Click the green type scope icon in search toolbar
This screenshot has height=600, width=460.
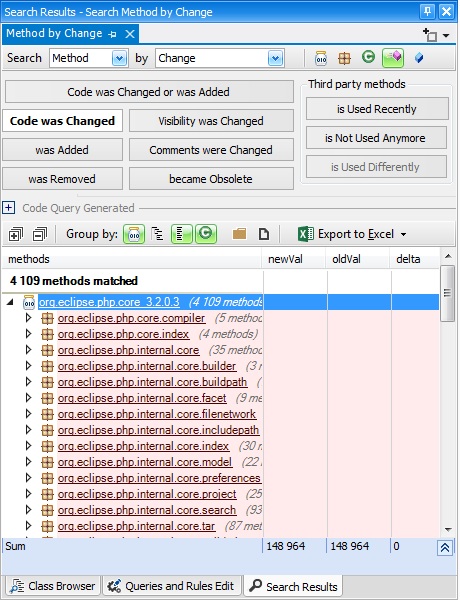click(x=368, y=57)
